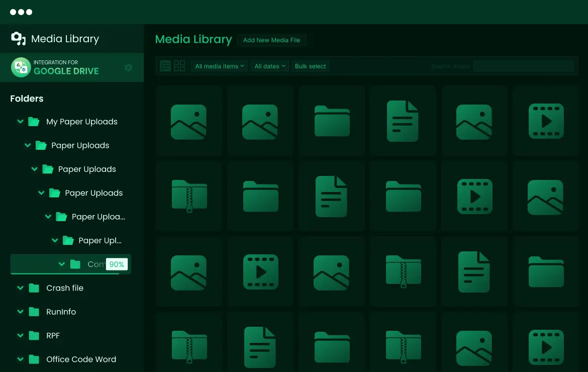Open the document thumbnail in third grid row
This screenshot has width=588, height=372.
[x=474, y=272]
